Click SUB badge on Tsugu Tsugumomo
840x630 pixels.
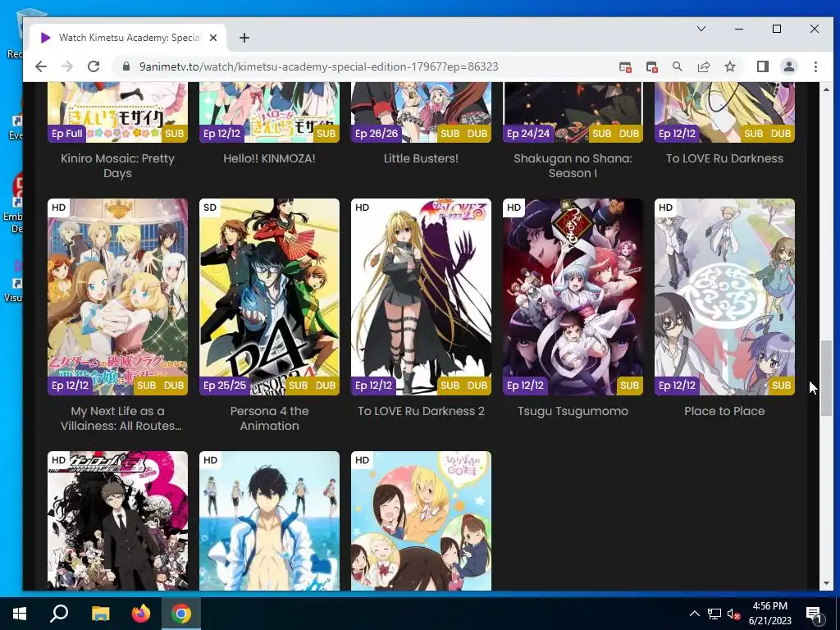pos(629,386)
